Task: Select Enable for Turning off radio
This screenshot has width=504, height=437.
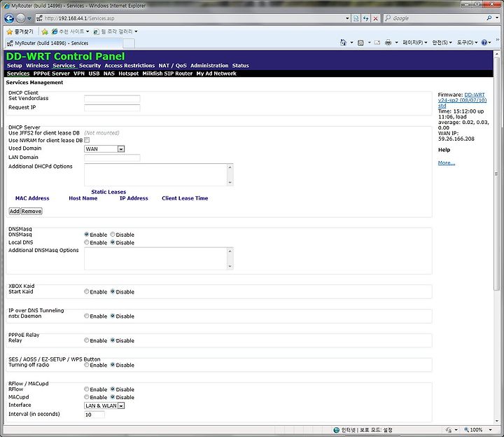Action: (x=87, y=365)
